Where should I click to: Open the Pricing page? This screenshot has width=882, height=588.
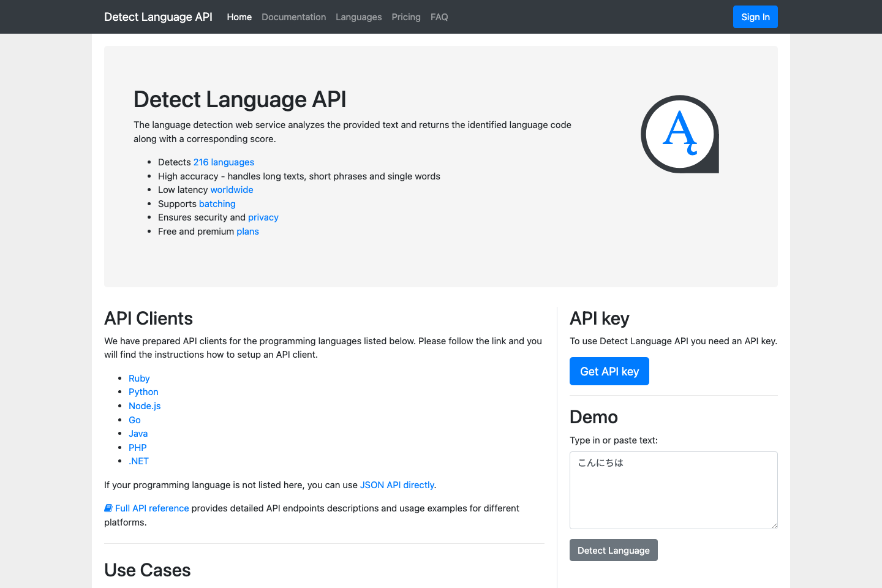[x=406, y=17]
